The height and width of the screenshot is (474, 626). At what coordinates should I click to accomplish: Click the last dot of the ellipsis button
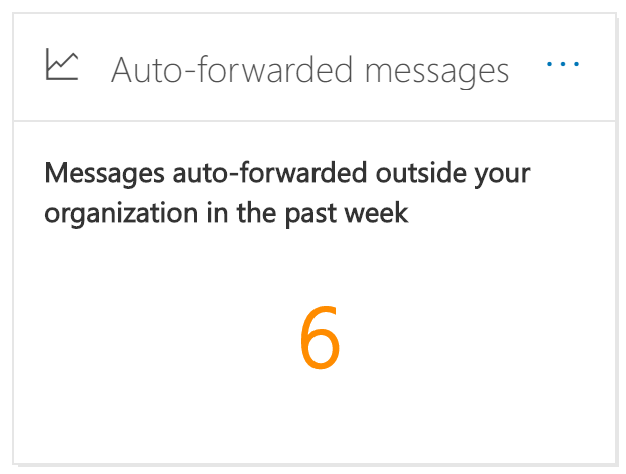click(x=576, y=64)
